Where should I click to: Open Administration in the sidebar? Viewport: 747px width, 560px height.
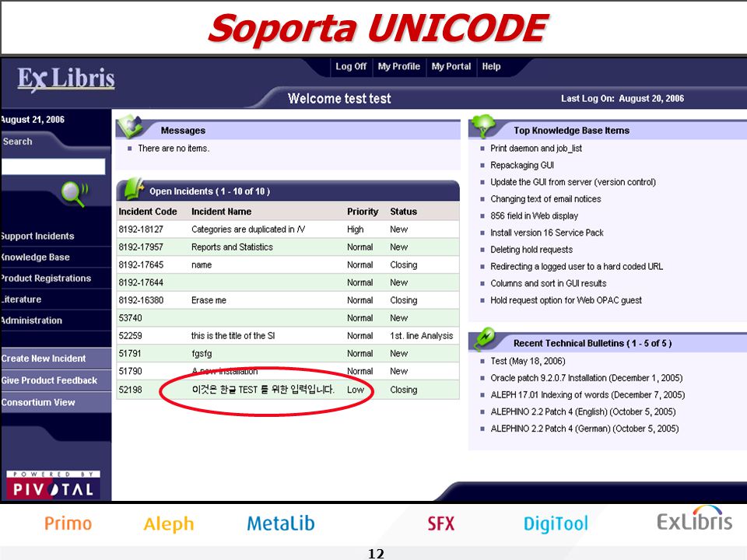point(31,320)
